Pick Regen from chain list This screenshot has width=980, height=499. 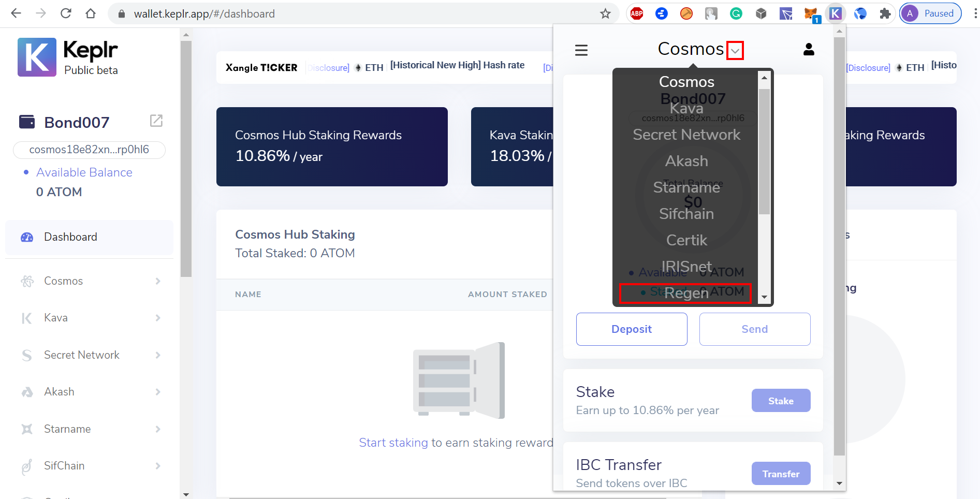686,293
